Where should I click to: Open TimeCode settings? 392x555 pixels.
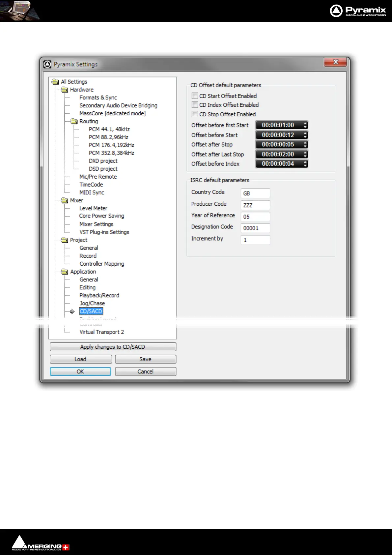(x=91, y=185)
